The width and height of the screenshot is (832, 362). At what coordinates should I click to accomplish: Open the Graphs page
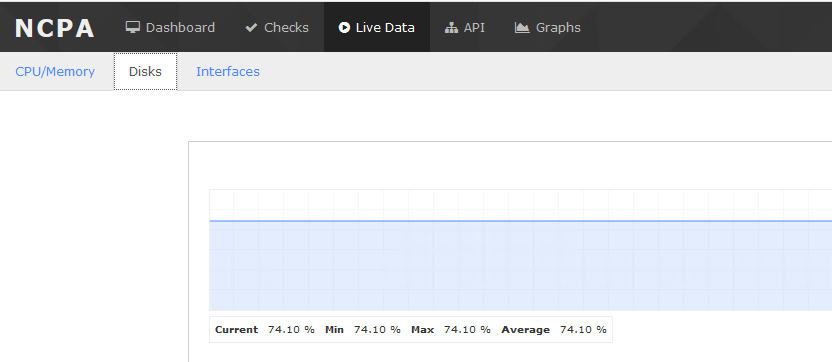[548, 27]
